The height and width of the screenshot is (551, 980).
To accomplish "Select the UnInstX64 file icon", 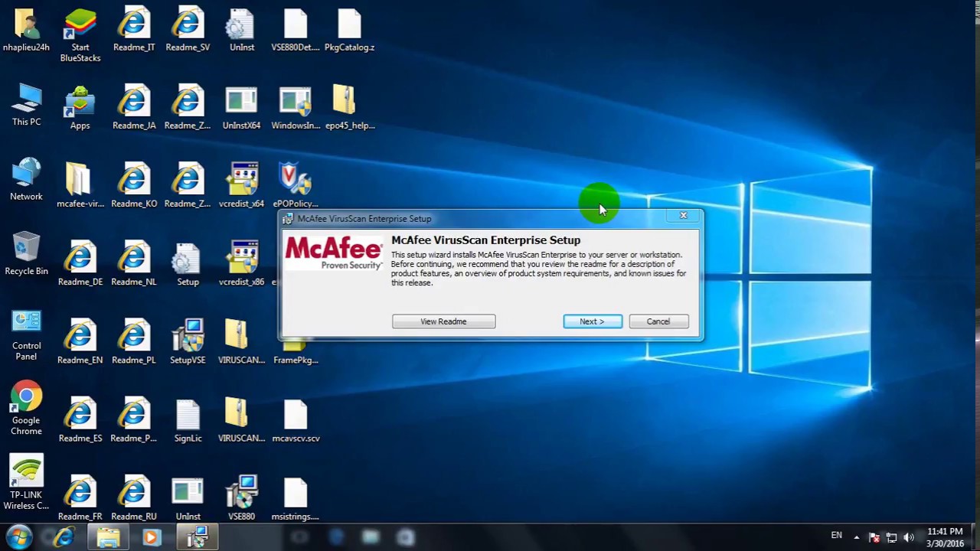I will (x=241, y=103).
